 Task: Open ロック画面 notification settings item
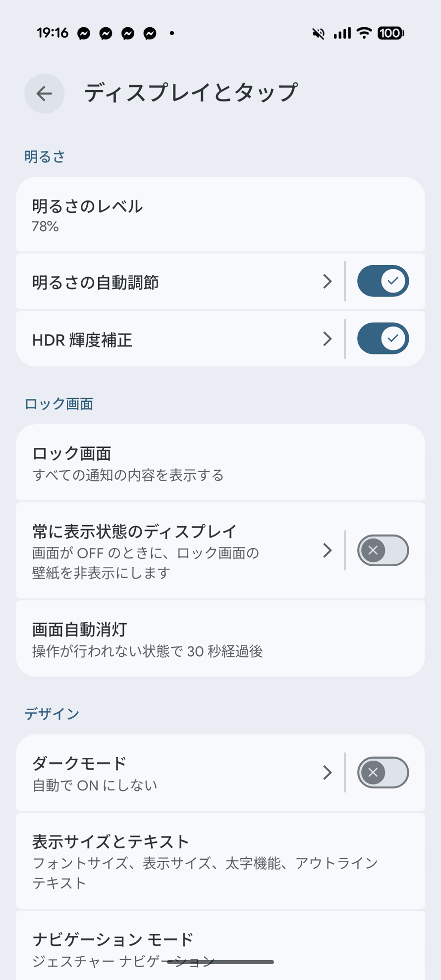coord(220,462)
